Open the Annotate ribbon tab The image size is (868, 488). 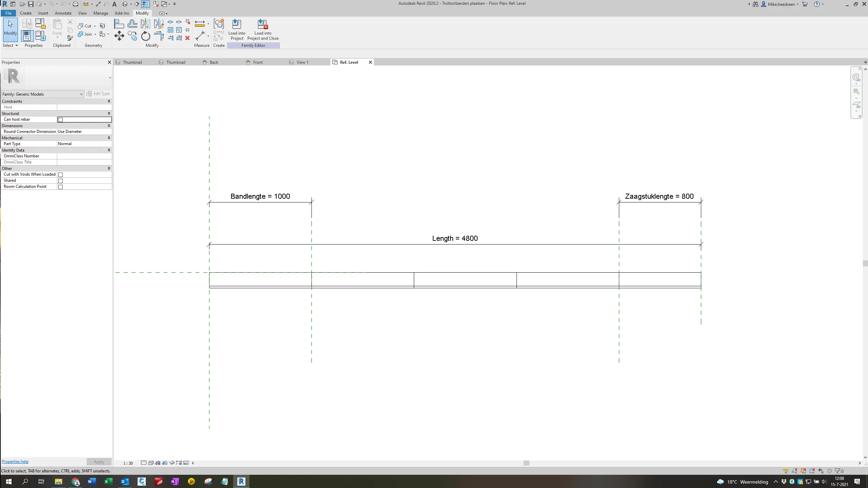[63, 13]
